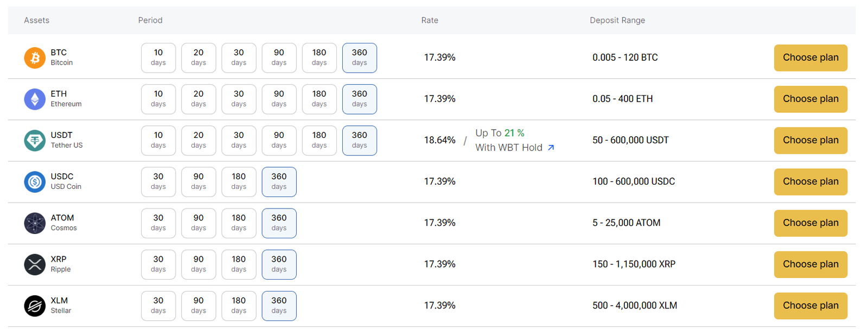The height and width of the screenshot is (329, 868).
Task: Select the 20 days period for Bitcoin
Action: coord(199,58)
